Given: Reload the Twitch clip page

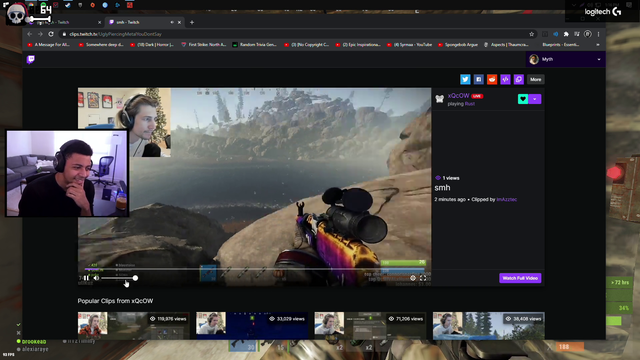Looking at the screenshot, I should coord(51,34).
